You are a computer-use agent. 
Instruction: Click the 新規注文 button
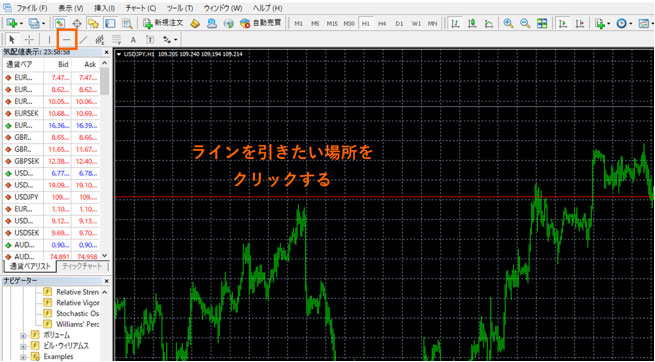click(x=164, y=23)
